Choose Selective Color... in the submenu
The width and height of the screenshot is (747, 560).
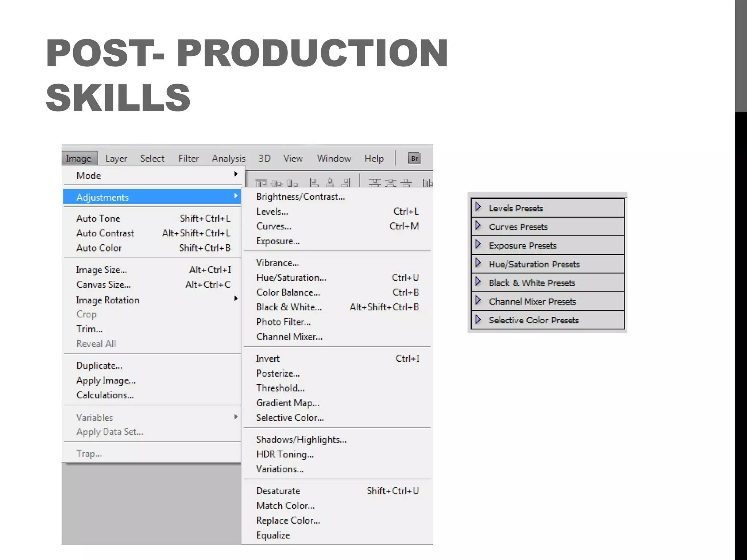[x=337, y=417]
